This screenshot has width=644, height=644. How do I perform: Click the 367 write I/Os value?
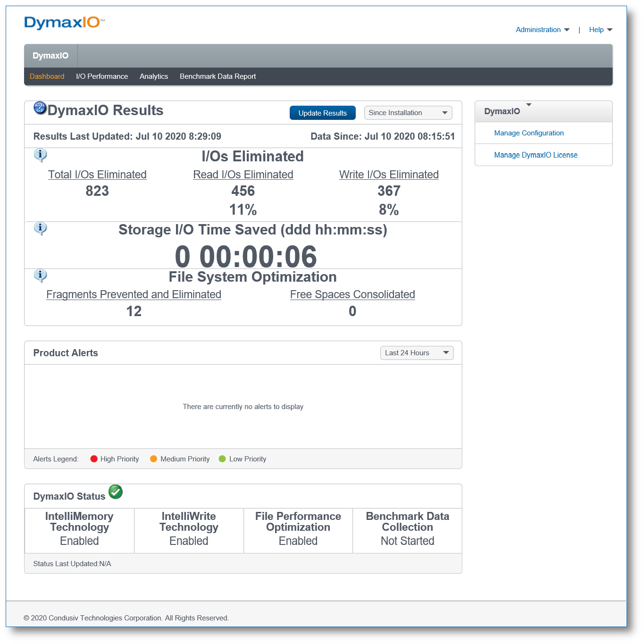point(389,191)
